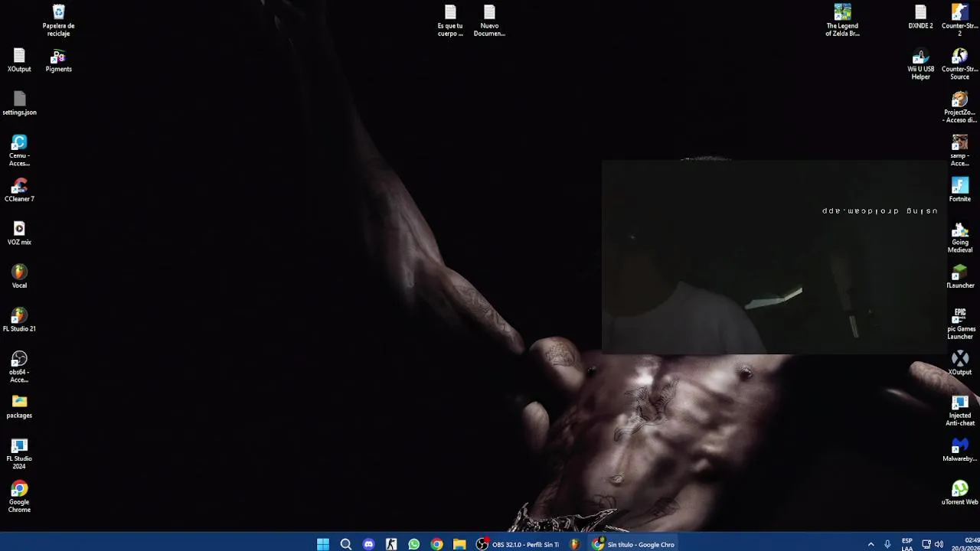Select the Counter-Strike Source shortcut
The image size is (980, 551).
coord(960,65)
